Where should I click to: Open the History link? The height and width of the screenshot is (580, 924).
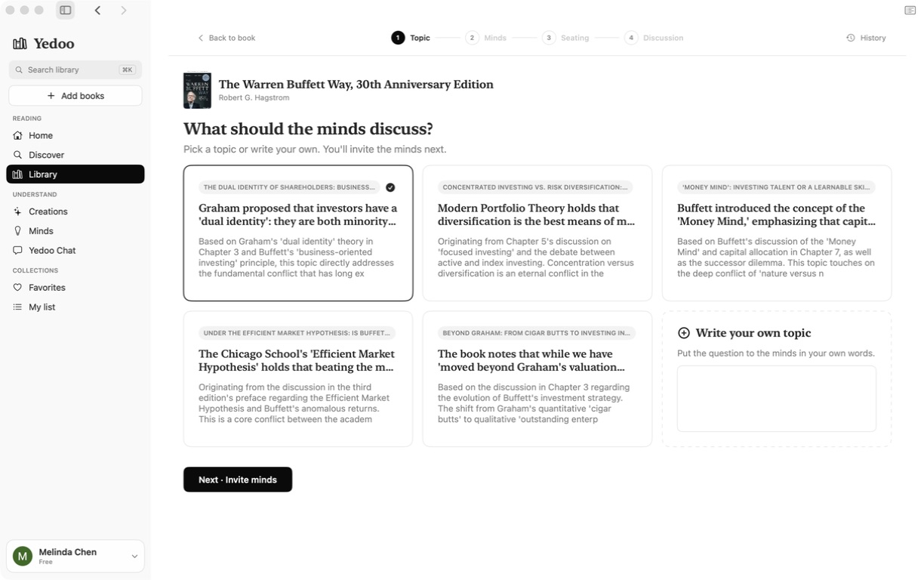coord(867,38)
